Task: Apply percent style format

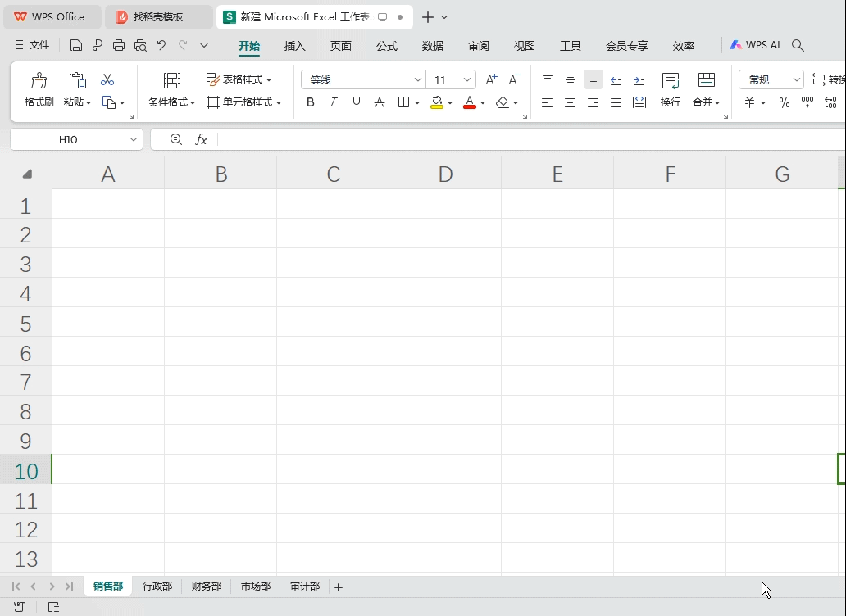Action: (784, 102)
